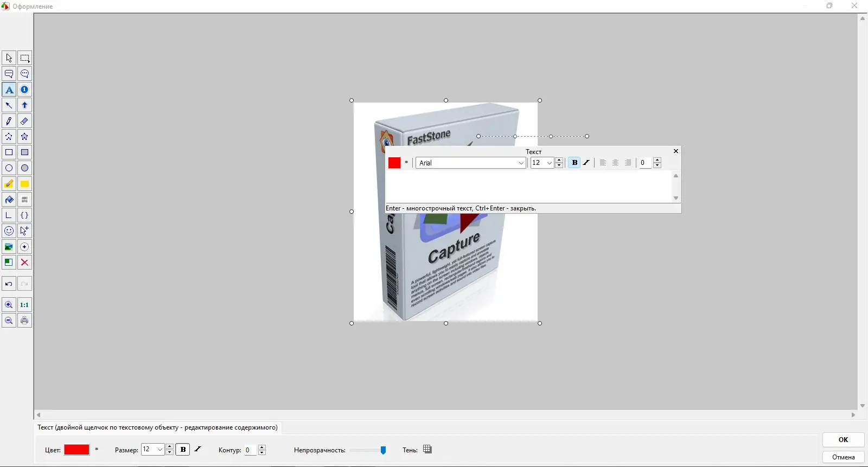Select the arrow pointer selection tool

tap(9, 58)
